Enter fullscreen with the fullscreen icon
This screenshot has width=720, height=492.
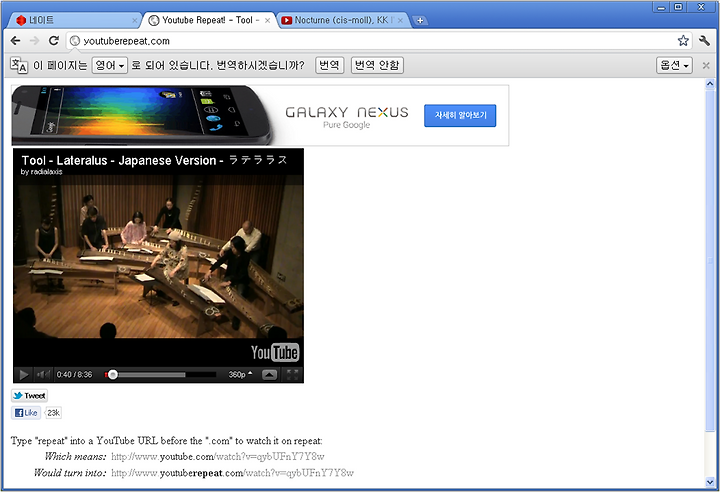[x=292, y=374]
